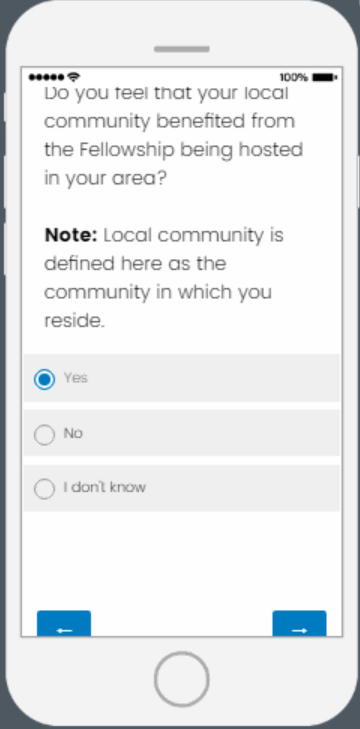Image resolution: width=360 pixels, height=729 pixels.
Task: Click the local community definition text
Action: [x=164, y=278]
